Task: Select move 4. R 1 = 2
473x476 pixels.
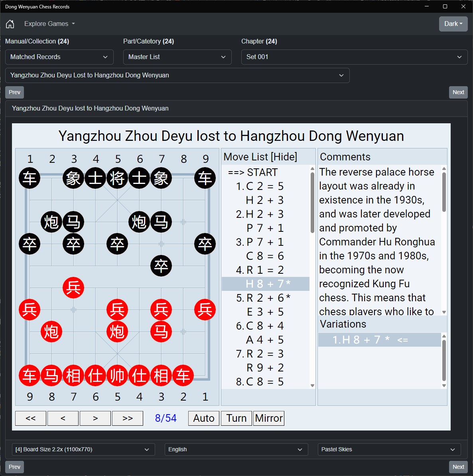Action: point(266,270)
